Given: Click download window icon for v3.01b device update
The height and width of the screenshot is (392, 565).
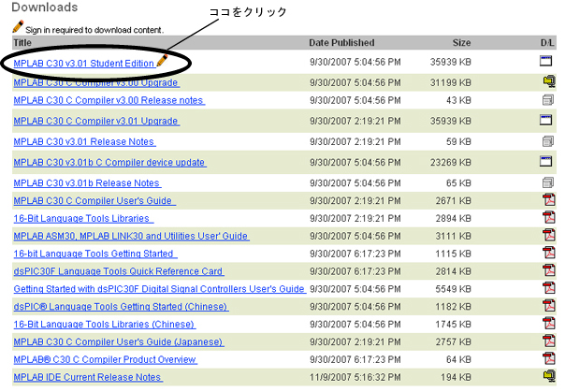Looking at the screenshot, I should pyautogui.click(x=545, y=162).
